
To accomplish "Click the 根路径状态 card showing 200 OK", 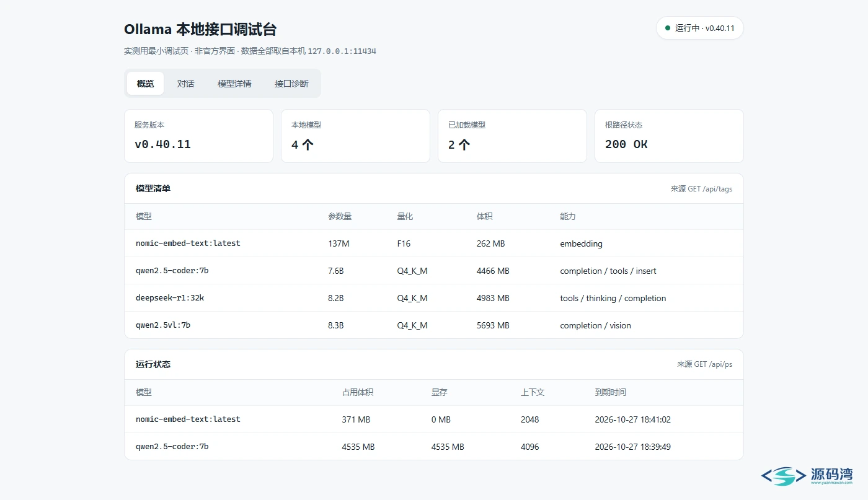I will (669, 136).
